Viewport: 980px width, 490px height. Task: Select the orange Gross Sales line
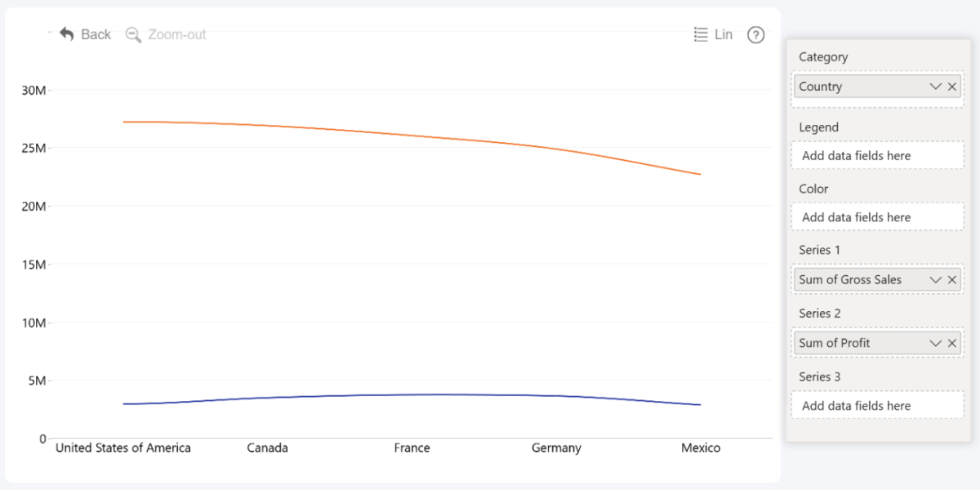[x=412, y=136]
